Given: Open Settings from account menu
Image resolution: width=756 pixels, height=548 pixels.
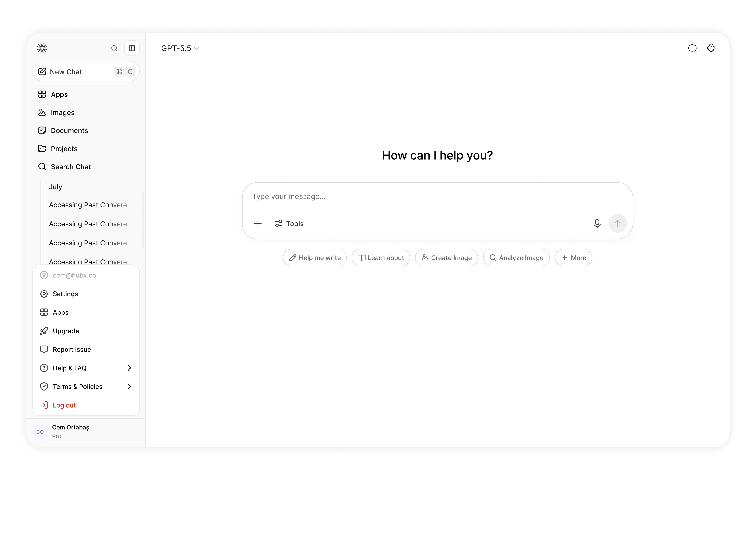Looking at the screenshot, I should point(86,294).
